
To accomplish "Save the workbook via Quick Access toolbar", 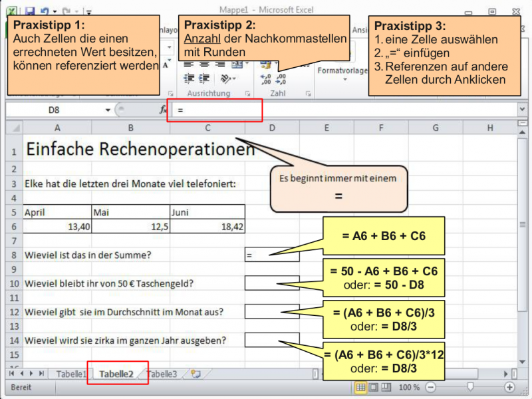I will tap(31, 11).
